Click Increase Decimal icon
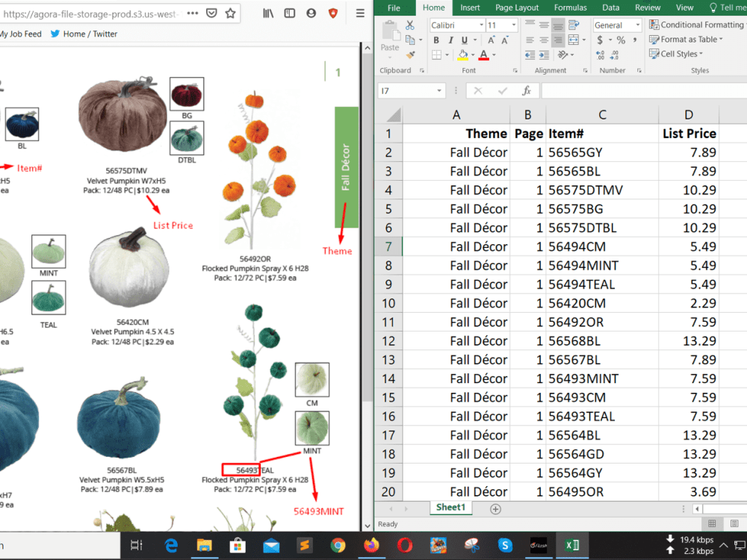747x560 pixels. (601, 55)
